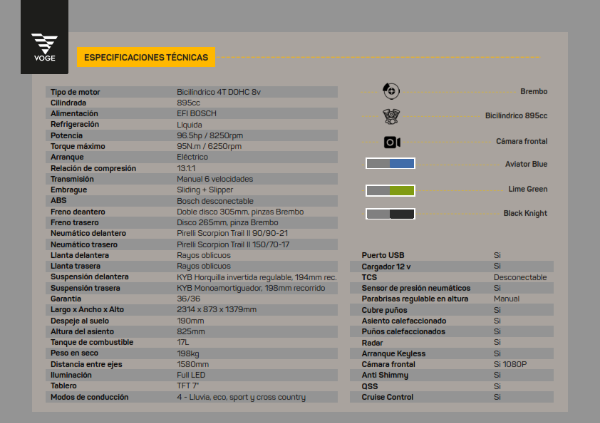Click the Relación de compresión label
Image resolution: width=600 pixels, height=423 pixels.
click(93, 168)
